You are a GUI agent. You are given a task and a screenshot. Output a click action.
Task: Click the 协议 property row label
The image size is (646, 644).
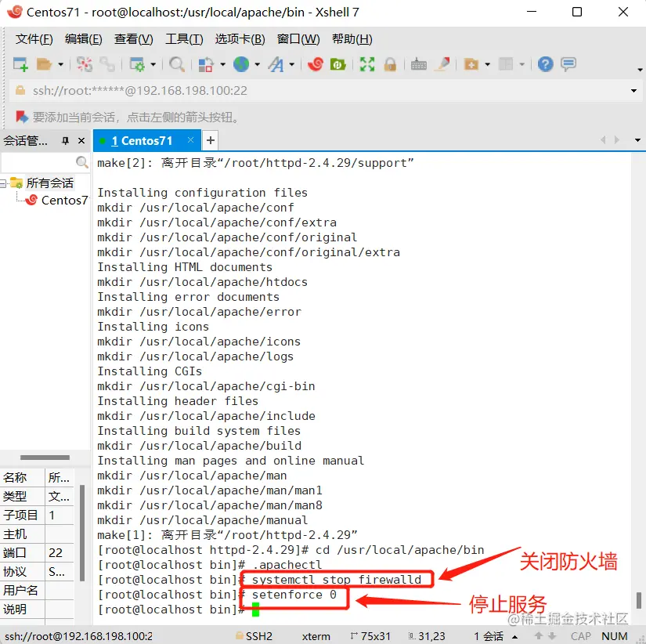click(x=15, y=571)
